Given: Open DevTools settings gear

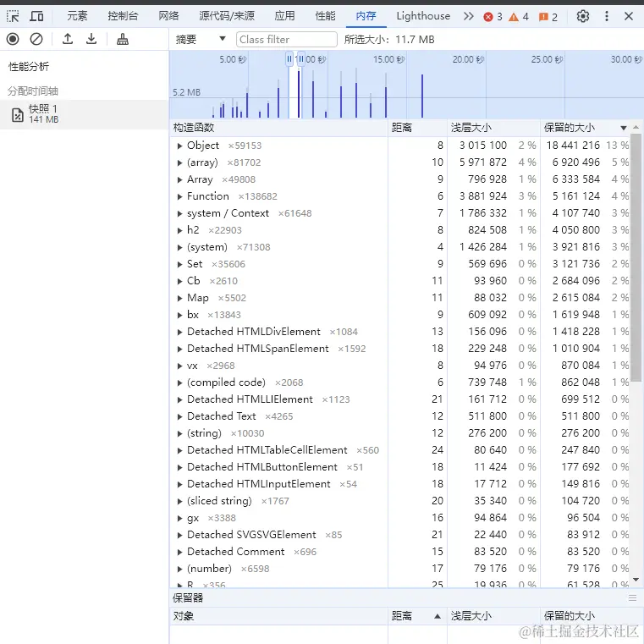Looking at the screenshot, I should coord(583,16).
